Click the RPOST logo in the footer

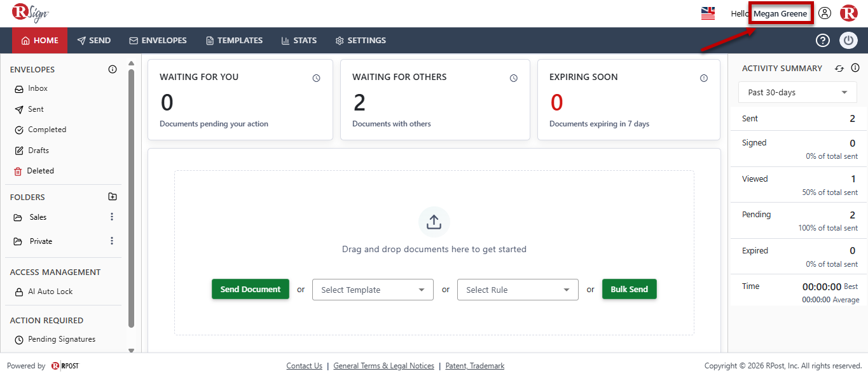pyautogui.click(x=65, y=366)
